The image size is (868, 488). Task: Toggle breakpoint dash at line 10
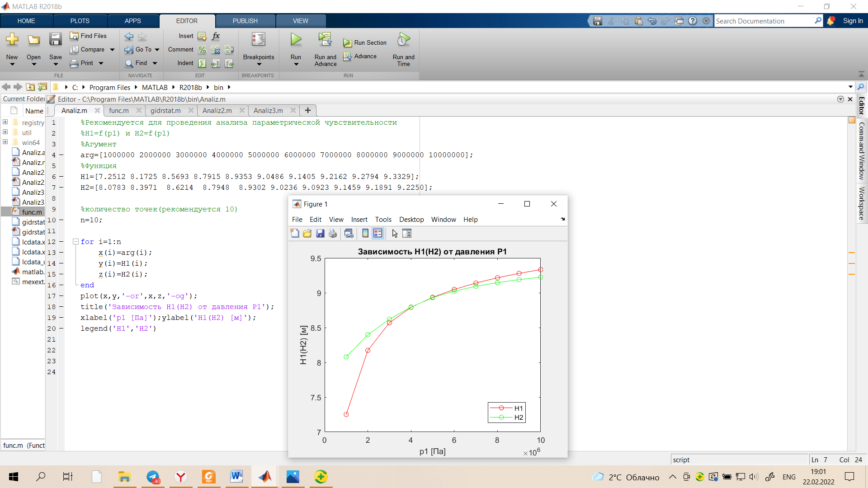coord(61,220)
